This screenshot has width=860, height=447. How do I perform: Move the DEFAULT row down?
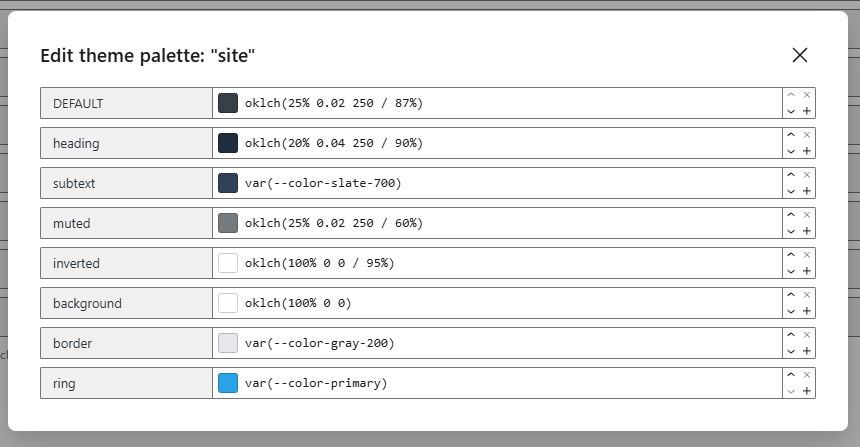tap(791, 111)
